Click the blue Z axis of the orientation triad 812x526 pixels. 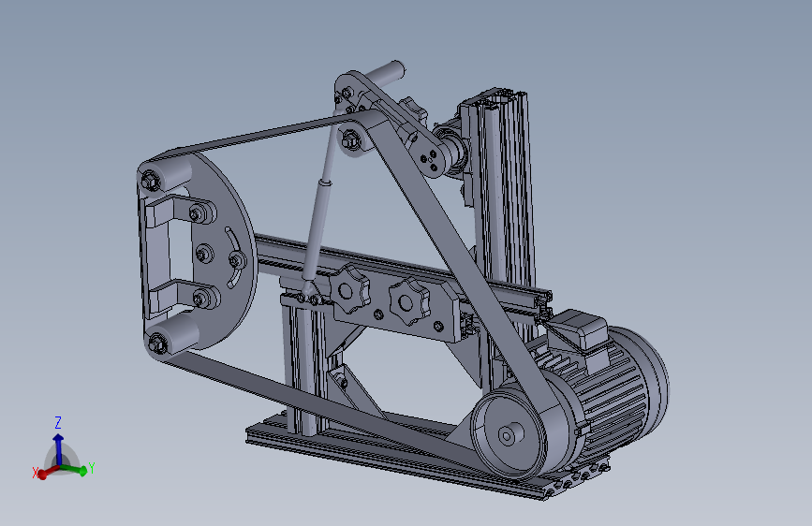tap(58, 449)
